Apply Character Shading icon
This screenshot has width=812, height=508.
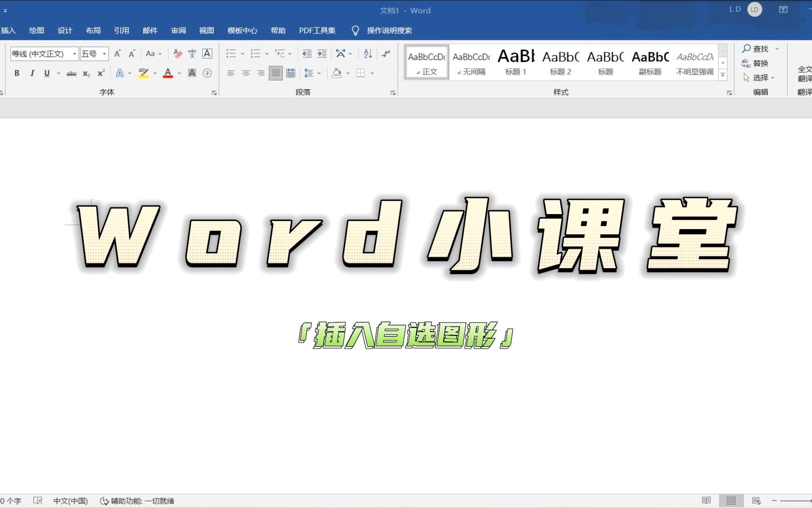coord(192,73)
